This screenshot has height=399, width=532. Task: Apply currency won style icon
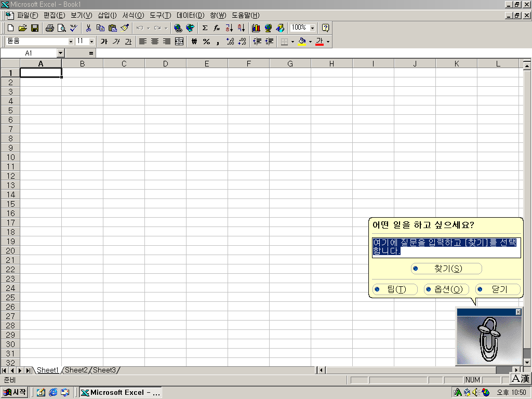tap(194, 42)
